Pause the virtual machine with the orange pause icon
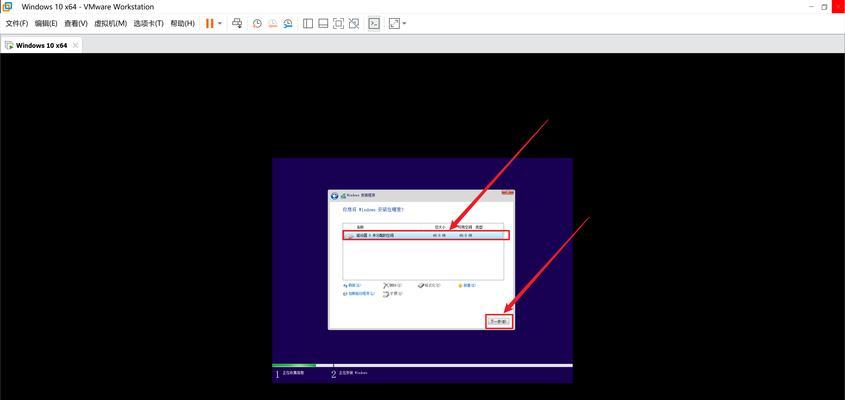The width and height of the screenshot is (845, 400). point(210,24)
